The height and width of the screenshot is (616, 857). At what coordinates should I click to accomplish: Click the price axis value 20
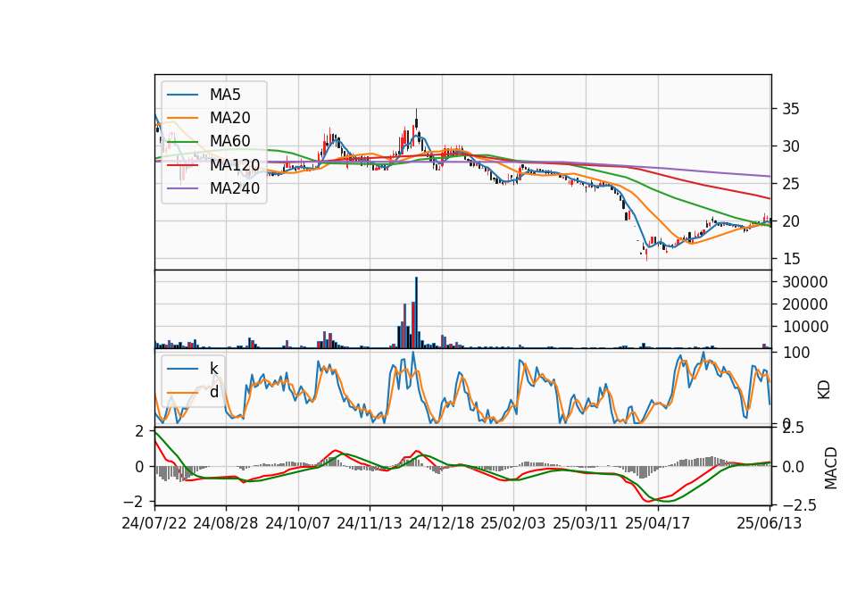tap(790, 221)
